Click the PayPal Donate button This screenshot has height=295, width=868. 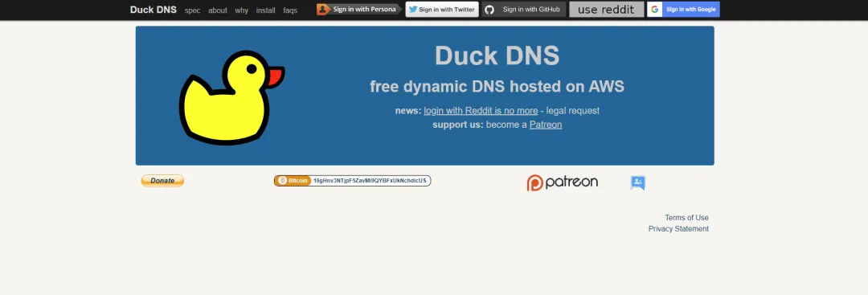tap(162, 180)
